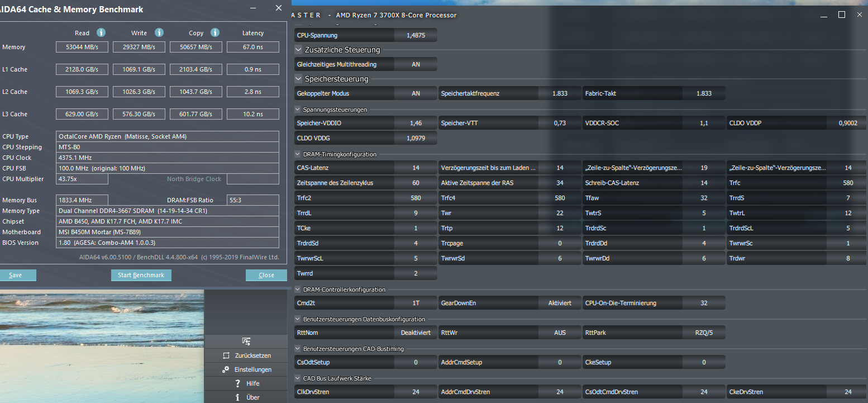This screenshot has width=868, height=403.
Task: Collapse the Speichersteuerung section
Action: [x=298, y=79]
